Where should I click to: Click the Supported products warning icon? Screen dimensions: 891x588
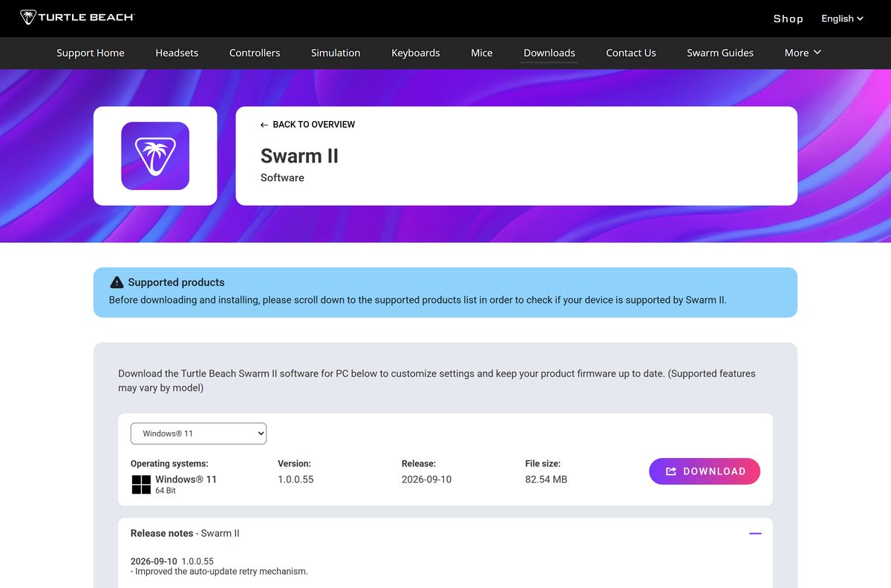117,282
